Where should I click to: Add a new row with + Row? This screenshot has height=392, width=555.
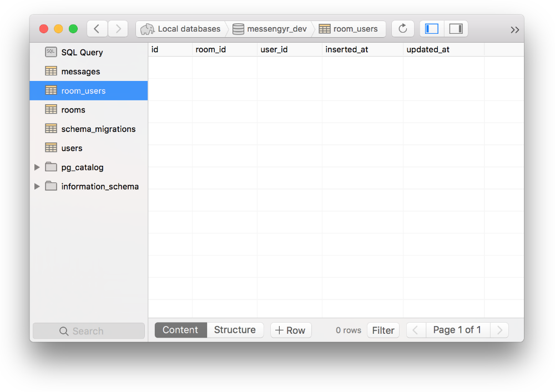click(291, 330)
